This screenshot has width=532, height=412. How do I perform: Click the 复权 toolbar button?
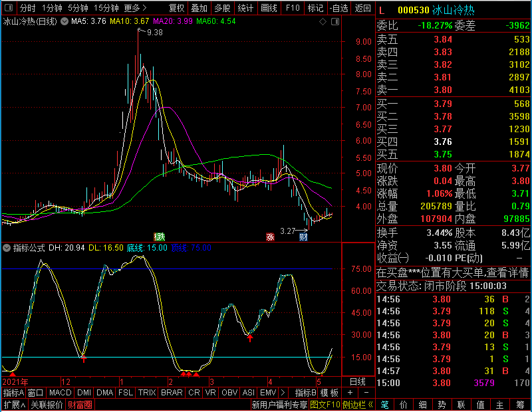[176, 8]
